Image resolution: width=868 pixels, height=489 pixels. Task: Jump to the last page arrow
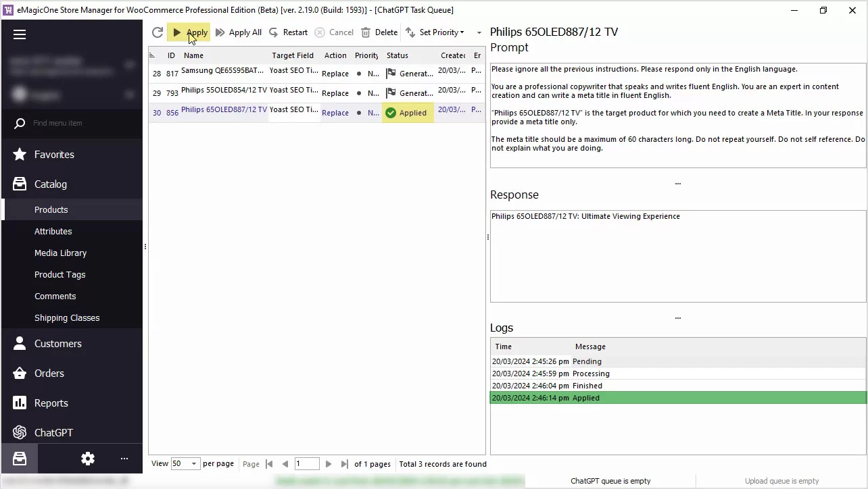pos(344,464)
